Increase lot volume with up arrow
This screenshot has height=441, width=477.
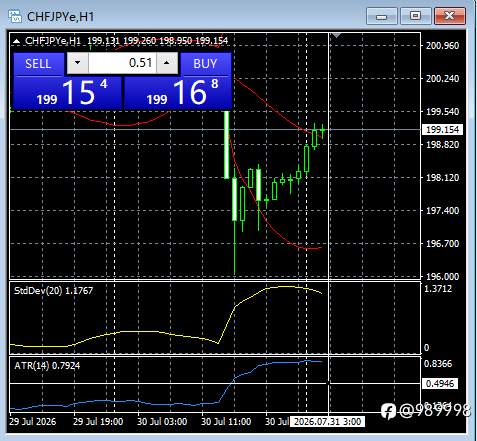167,63
